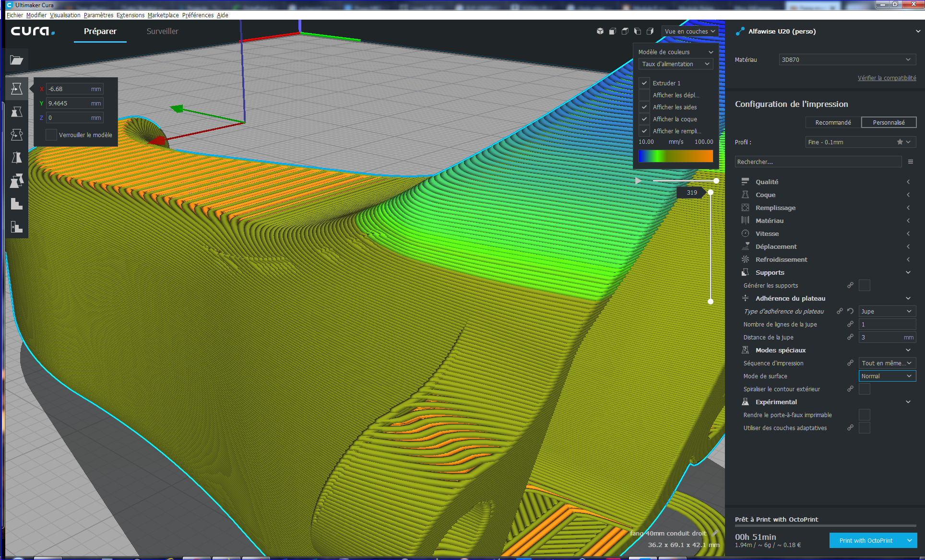Toggle Afficher les déplacements checkbox

coord(644,95)
